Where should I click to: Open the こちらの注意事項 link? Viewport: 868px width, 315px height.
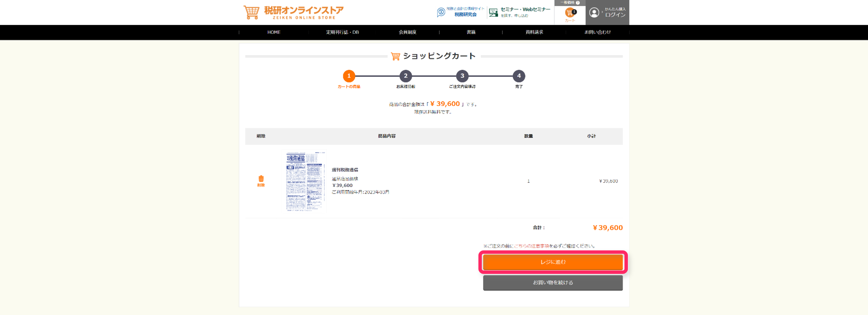[x=531, y=246]
